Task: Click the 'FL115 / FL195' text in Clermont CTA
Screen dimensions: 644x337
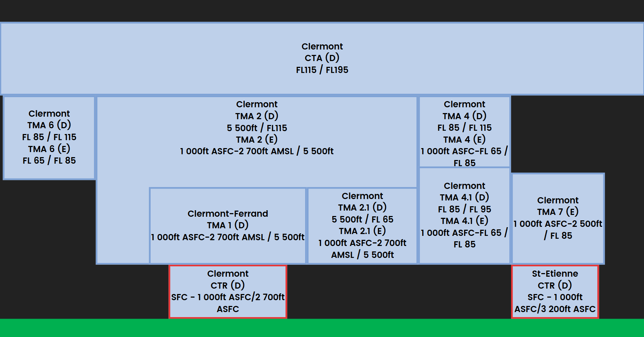Action: click(322, 70)
